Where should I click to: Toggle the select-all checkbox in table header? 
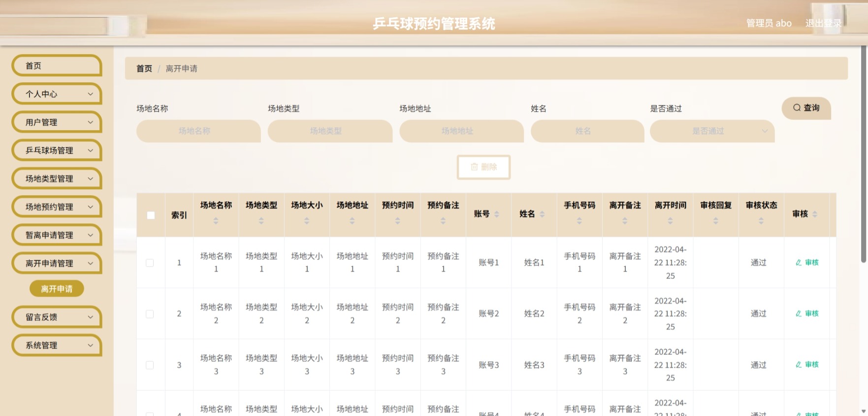pos(151,215)
